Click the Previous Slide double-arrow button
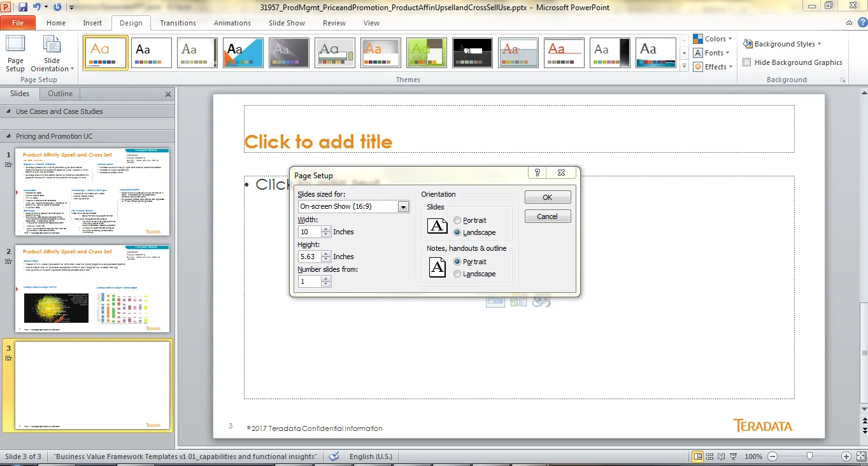Viewport: 868px width, 466px height. pos(864,422)
